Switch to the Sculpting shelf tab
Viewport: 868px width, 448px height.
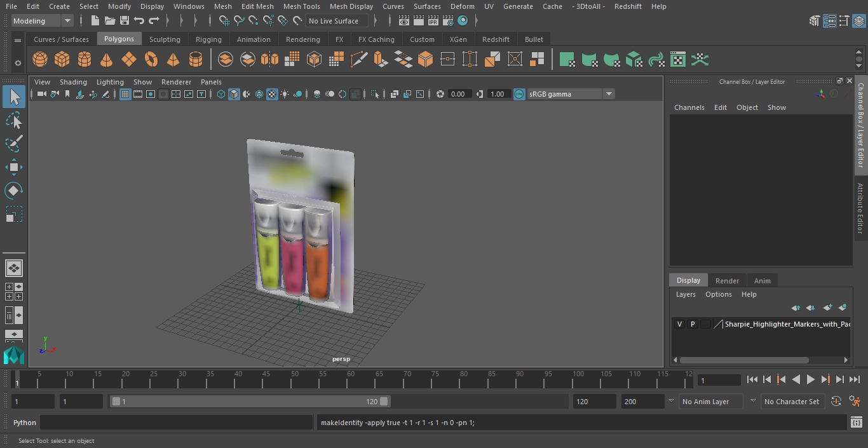pyautogui.click(x=165, y=39)
